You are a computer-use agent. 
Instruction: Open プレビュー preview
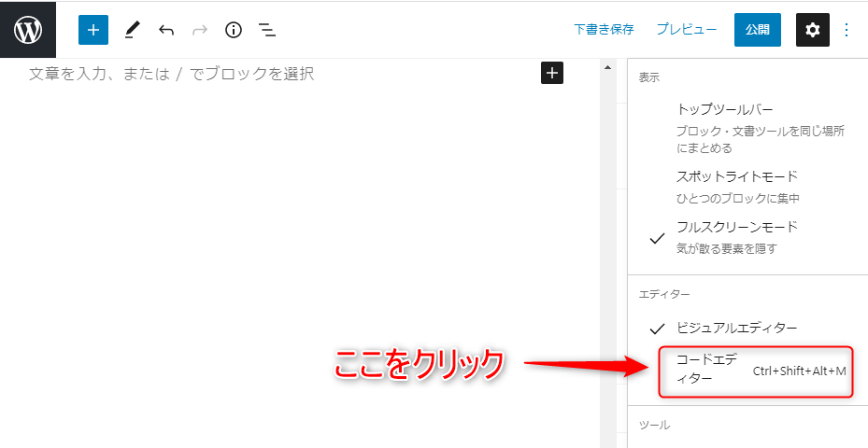tap(687, 29)
